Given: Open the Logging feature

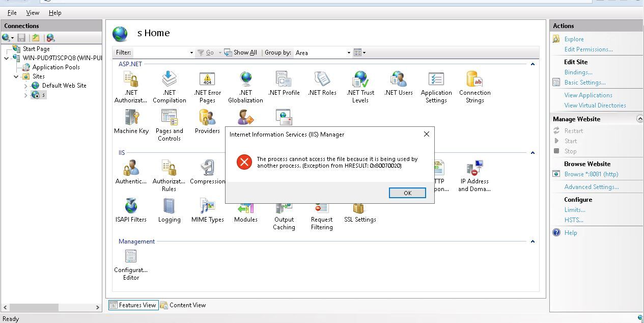Looking at the screenshot, I should tap(169, 210).
